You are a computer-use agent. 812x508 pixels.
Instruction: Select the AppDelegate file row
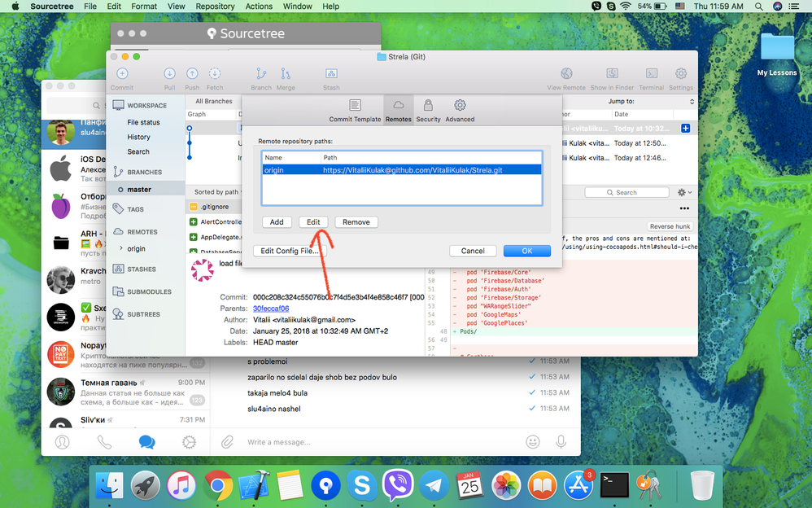[213, 237]
